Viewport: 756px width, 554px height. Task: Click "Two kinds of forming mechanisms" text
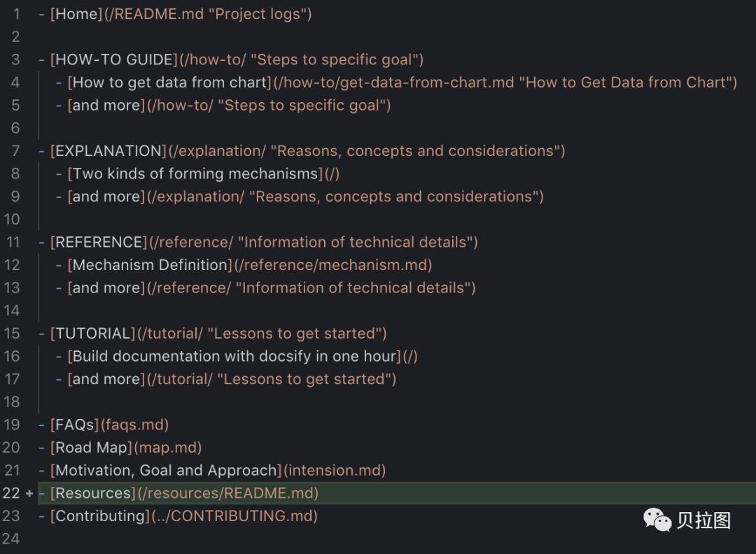coord(195,173)
